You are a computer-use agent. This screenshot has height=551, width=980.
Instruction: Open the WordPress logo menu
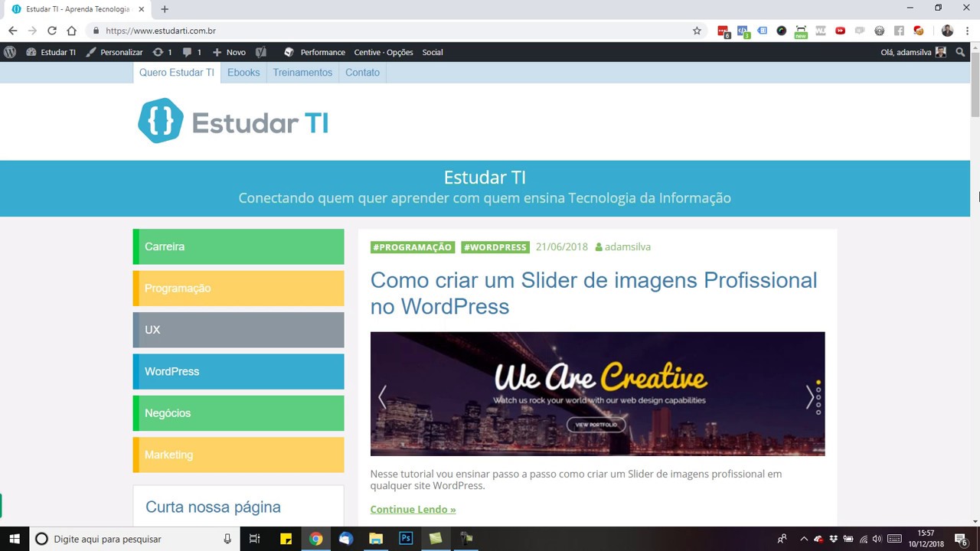coord(10,52)
